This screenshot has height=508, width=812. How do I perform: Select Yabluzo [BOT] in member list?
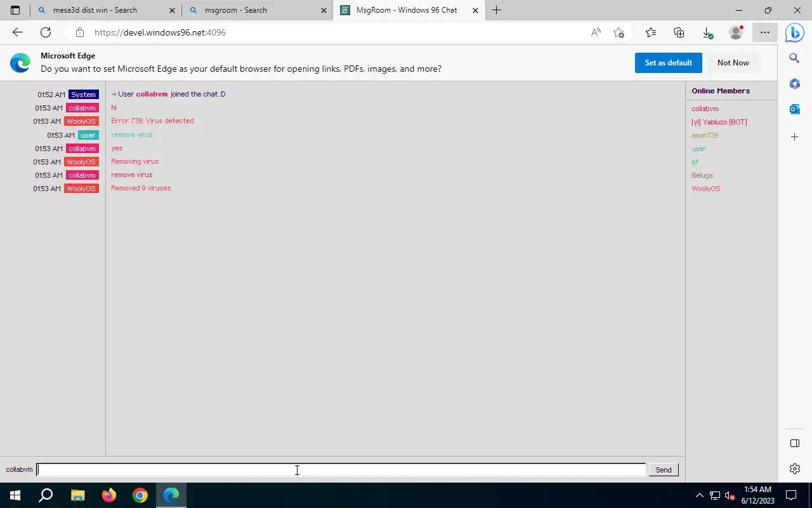[x=719, y=122]
